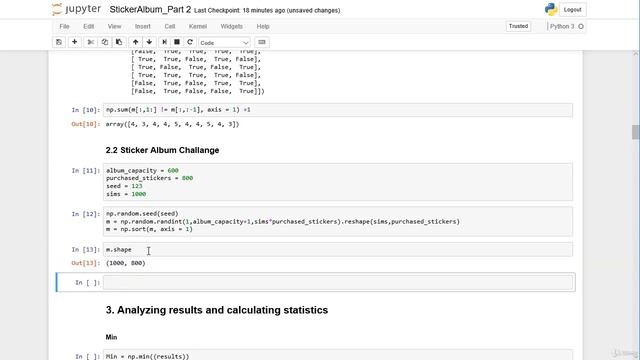Click the np.sum code cell In [10]
This screenshot has width=640, height=360.
coord(338,110)
